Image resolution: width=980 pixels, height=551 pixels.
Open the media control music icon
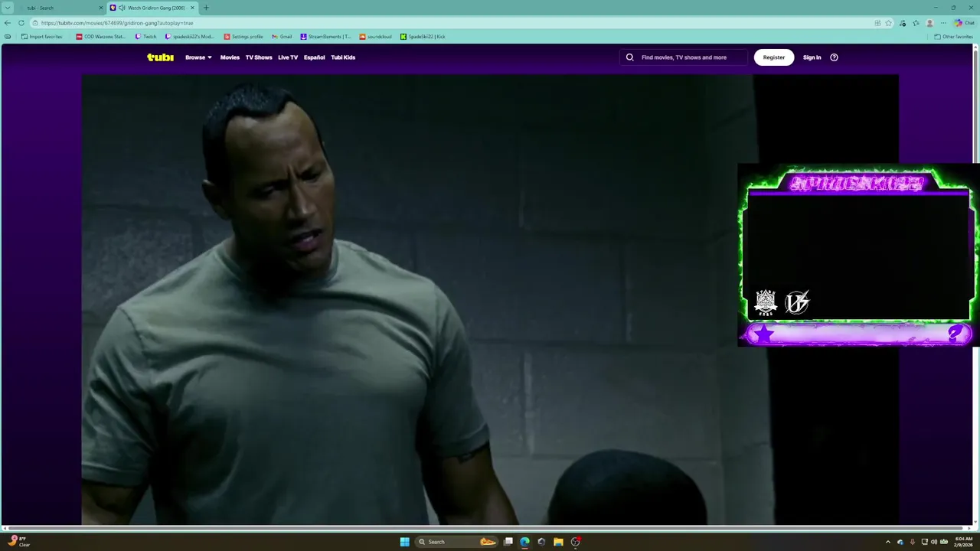903,23
